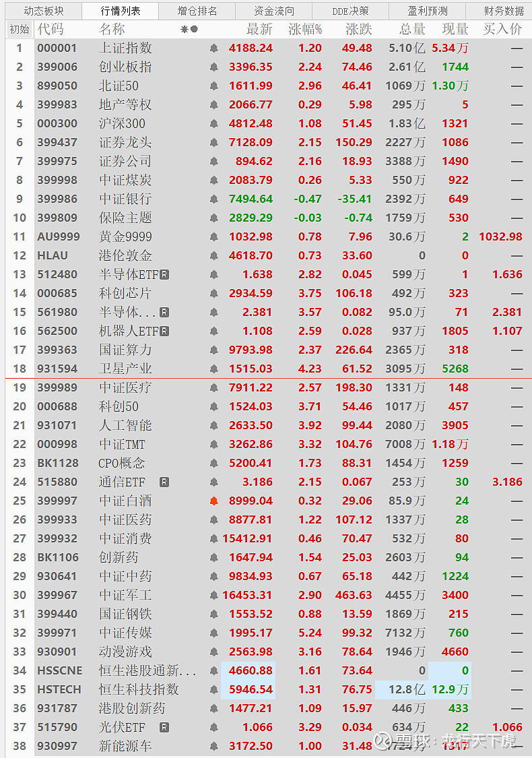The image size is (532, 758).
Task: Open the 创业板指 name link
Action: 125,67
